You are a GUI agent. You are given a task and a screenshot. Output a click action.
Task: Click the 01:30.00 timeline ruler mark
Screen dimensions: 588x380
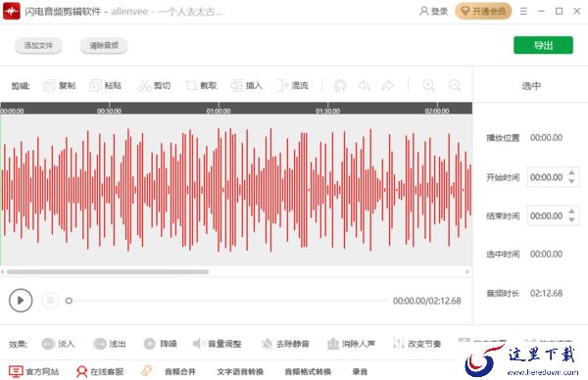pos(327,111)
